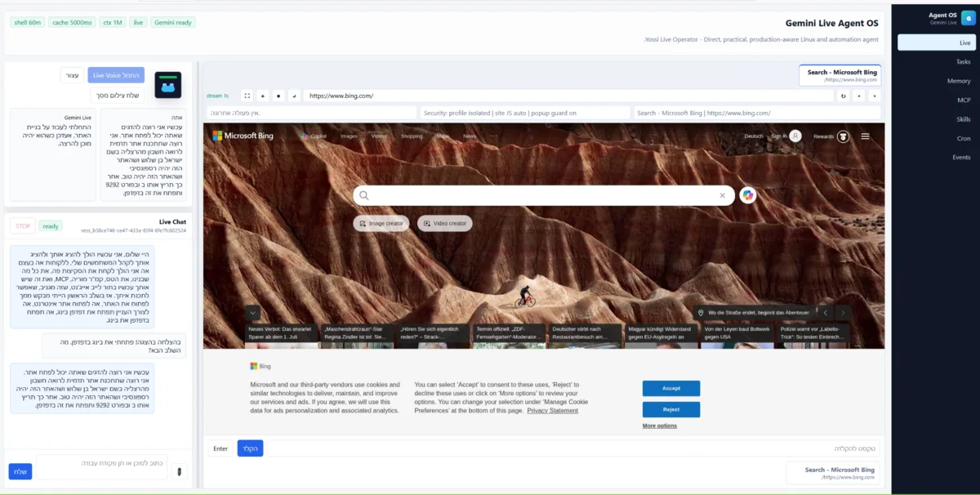Click the Security: profile isolated status field
The image size is (980, 495).
click(x=524, y=113)
